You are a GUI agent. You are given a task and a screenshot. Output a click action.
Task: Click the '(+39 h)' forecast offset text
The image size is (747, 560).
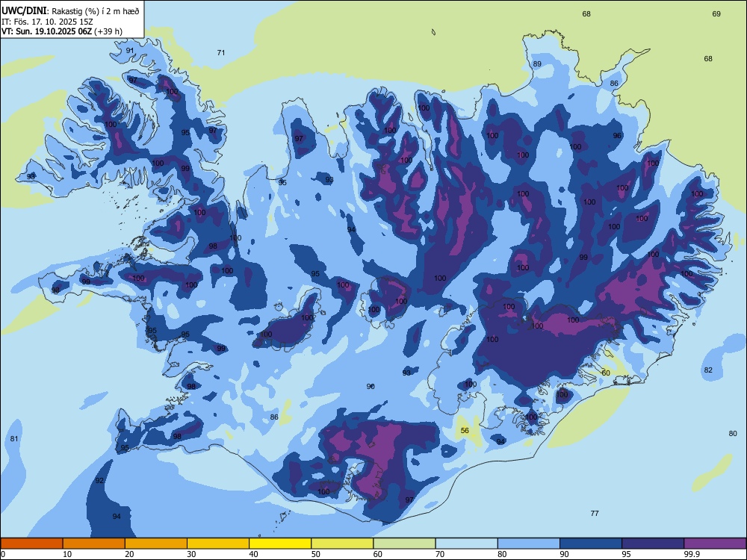108,31
